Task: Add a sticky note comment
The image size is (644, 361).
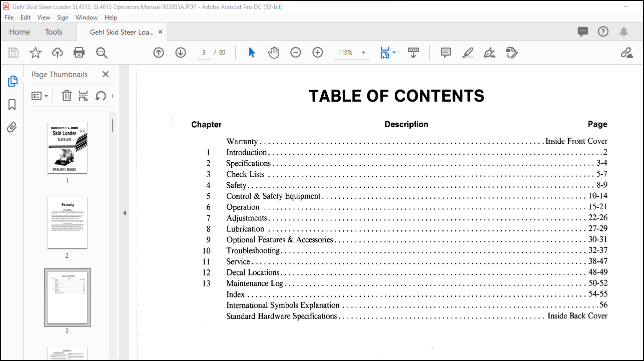Action: pyautogui.click(x=446, y=53)
